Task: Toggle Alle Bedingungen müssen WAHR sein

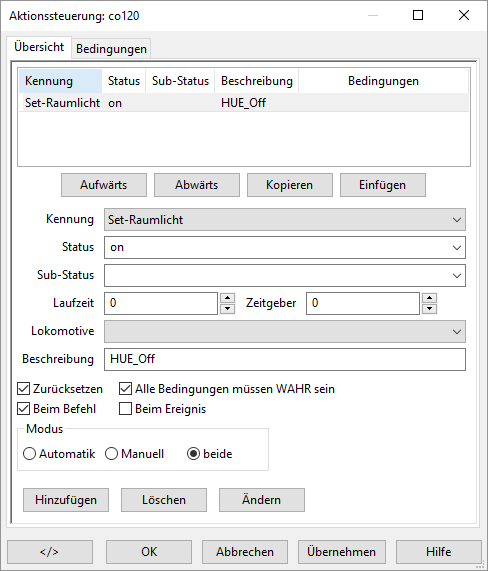Action: [x=125, y=389]
